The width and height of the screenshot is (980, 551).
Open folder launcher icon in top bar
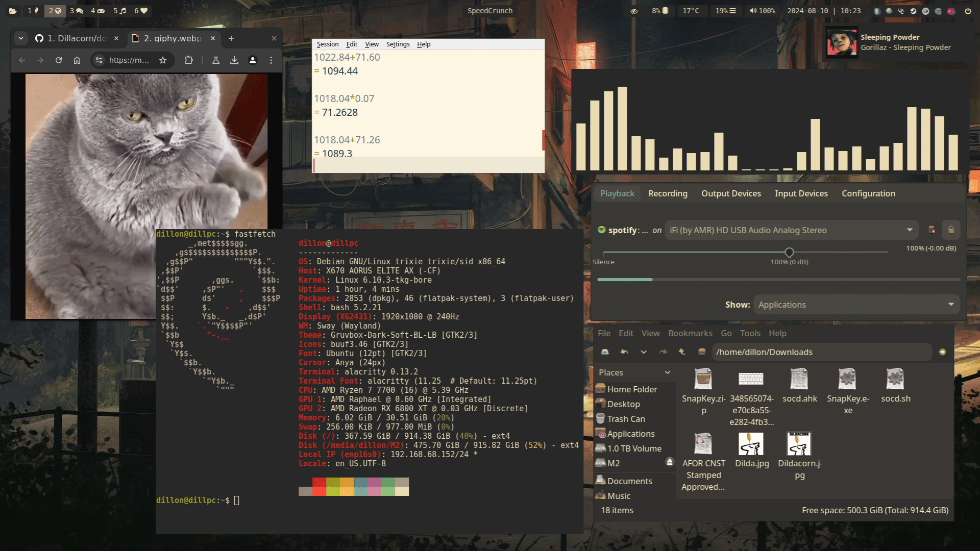[12, 11]
